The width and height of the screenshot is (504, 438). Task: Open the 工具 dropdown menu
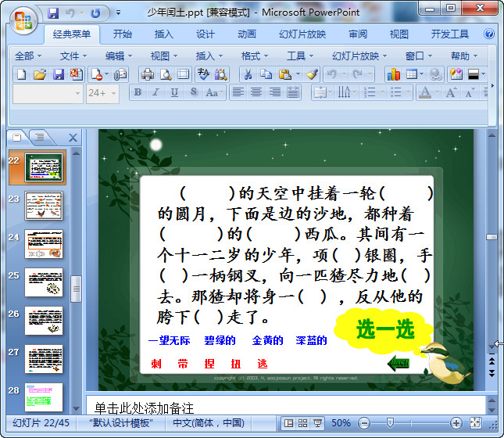click(300, 56)
